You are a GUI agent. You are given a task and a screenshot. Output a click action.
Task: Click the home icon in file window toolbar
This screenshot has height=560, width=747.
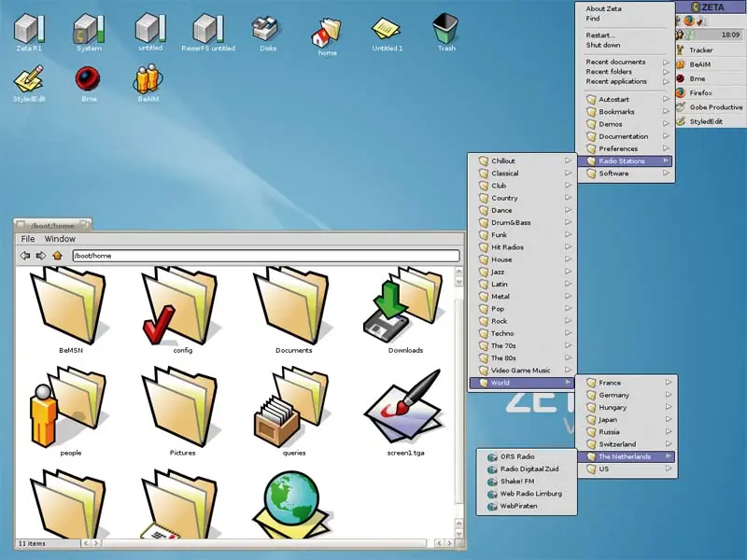coord(57,256)
